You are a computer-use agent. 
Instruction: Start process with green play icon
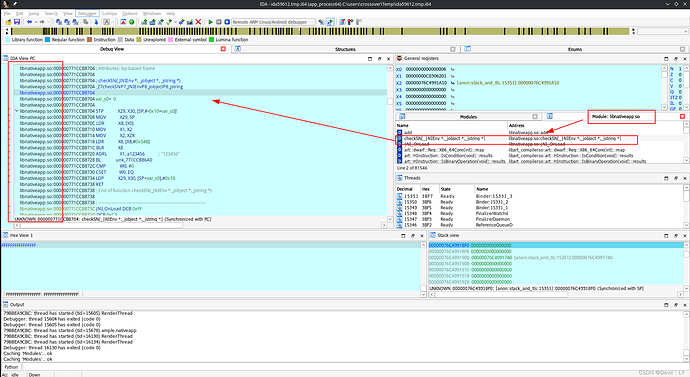(x=210, y=22)
